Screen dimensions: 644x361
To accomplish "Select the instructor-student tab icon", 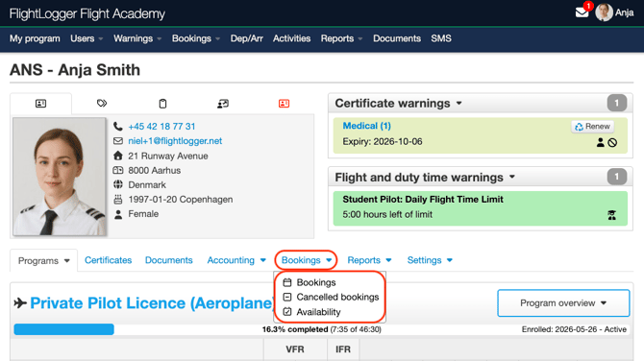I will pyautogui.click(x=223, y=104).
